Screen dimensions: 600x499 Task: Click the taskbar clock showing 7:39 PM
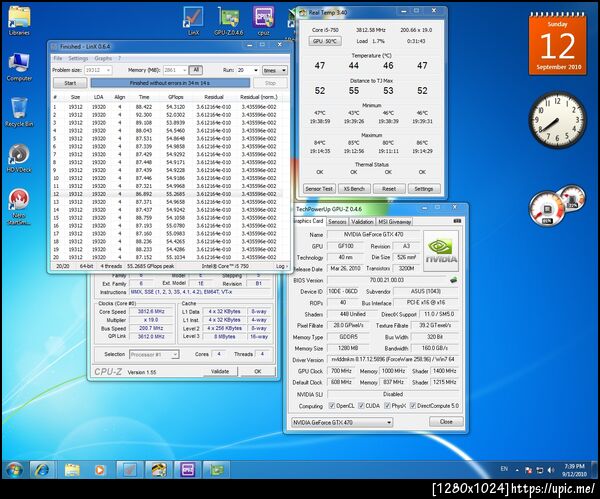(x=574, y=470)
